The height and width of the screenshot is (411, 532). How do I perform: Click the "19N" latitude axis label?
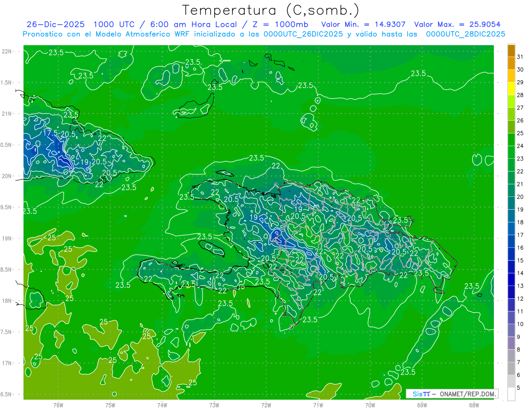point(6,239)
